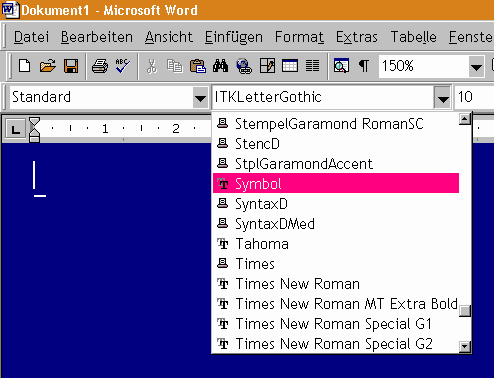
Task: Click the indent marker on the ruler
Action: pos(35,130)
